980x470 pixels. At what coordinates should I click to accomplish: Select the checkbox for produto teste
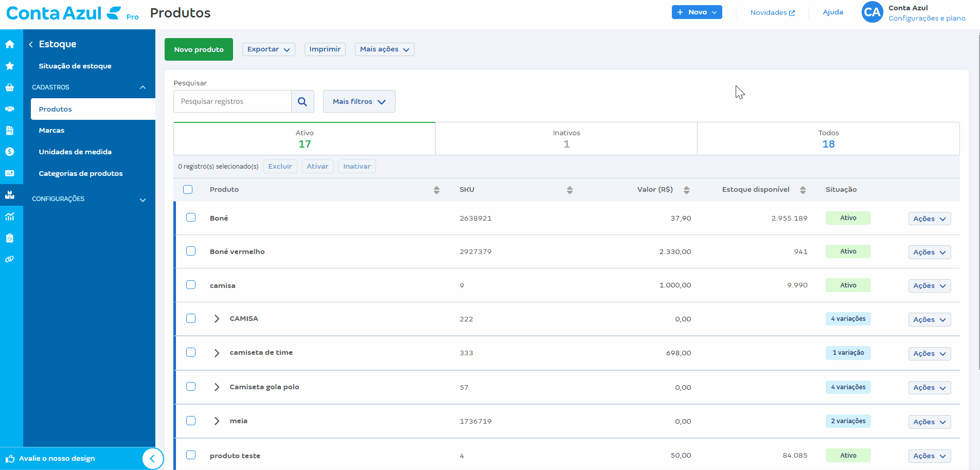point(191,455)
